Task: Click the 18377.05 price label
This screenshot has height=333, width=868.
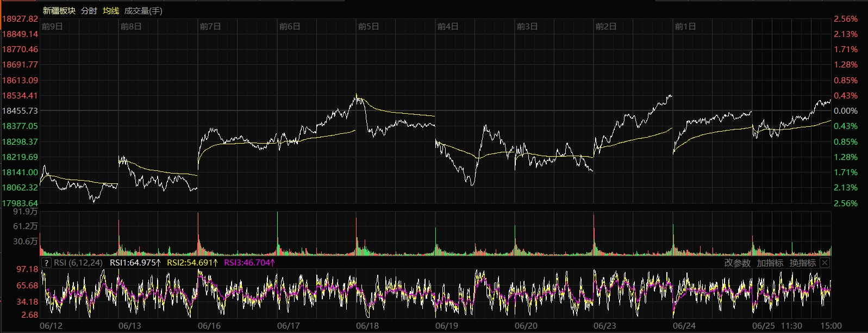Action: click(x=20, y=126)
